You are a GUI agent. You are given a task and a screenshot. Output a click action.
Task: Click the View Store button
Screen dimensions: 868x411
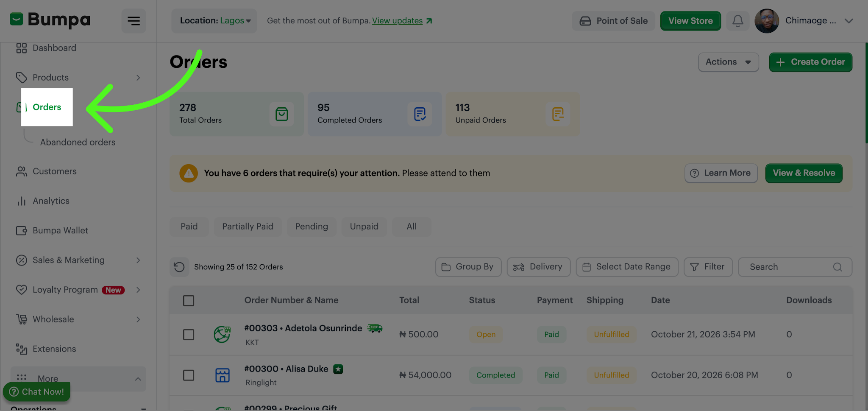tap(690, 21)
